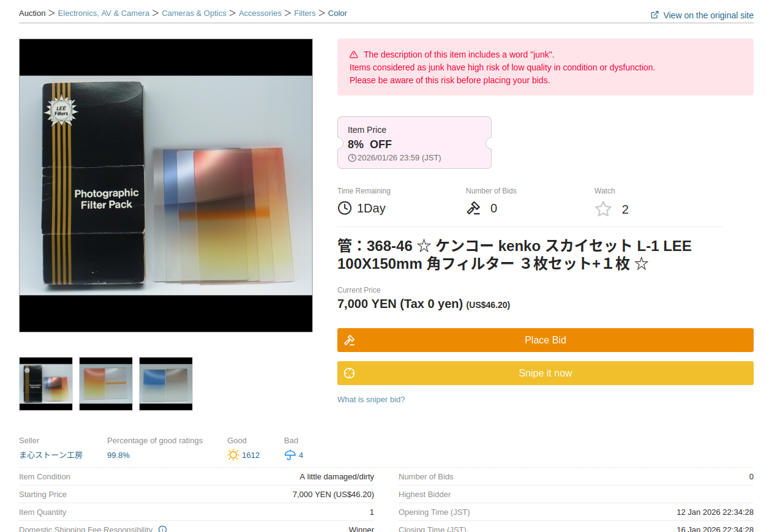Click the Watch star icon

tap(603, 209)
